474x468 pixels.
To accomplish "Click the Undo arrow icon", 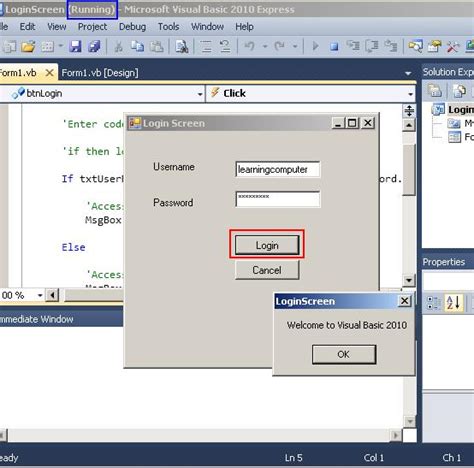I will pyautogui.click(x=249, y=46).
